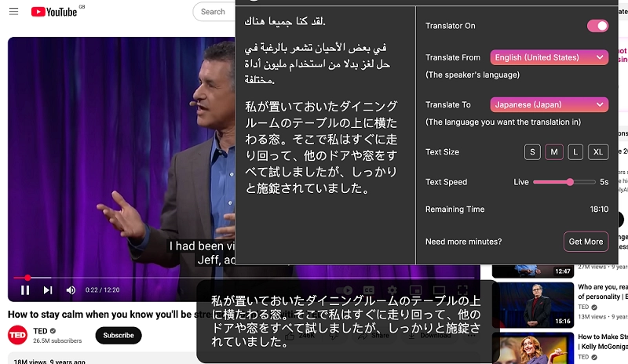This screenshot has height=364, width=628.
Task: Open the 'Who are you, really' video title
Action: point(602,292)
